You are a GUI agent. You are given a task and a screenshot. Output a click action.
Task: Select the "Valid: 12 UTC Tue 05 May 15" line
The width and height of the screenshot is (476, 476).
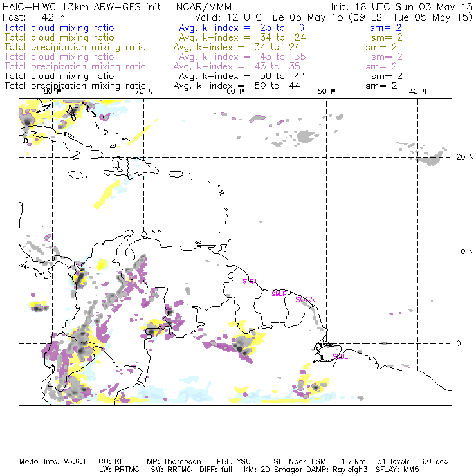click(x=269, y=17)
